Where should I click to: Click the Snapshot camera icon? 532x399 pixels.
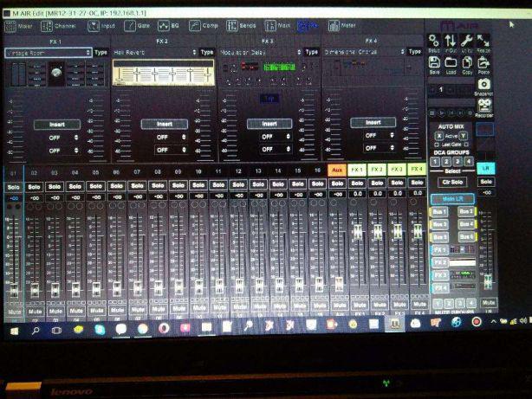483,85
